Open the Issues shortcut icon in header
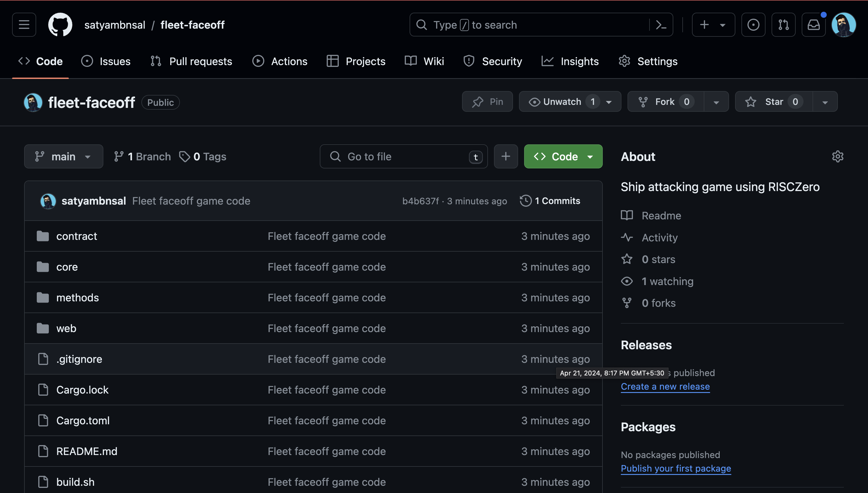Screen dimensions: 868x493 click(x=753, y=25)
